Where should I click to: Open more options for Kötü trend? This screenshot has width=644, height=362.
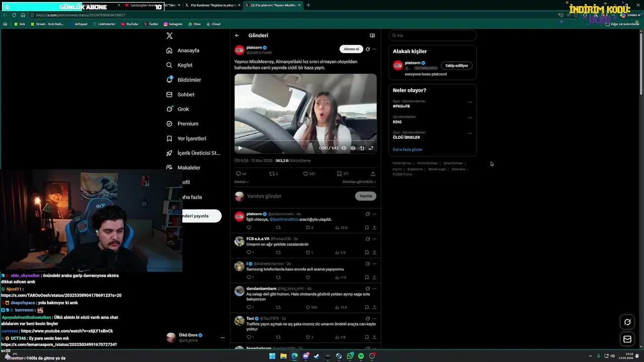[x=470, y=118]
